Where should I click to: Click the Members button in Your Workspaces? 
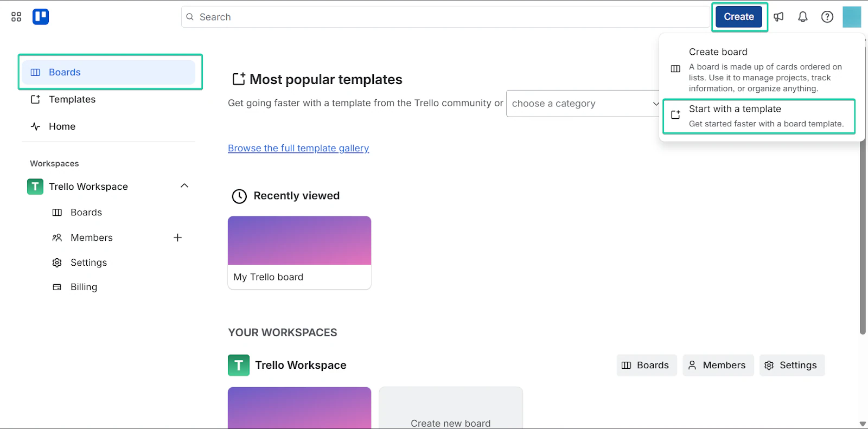pyautogui.click(x=718, y=366)
